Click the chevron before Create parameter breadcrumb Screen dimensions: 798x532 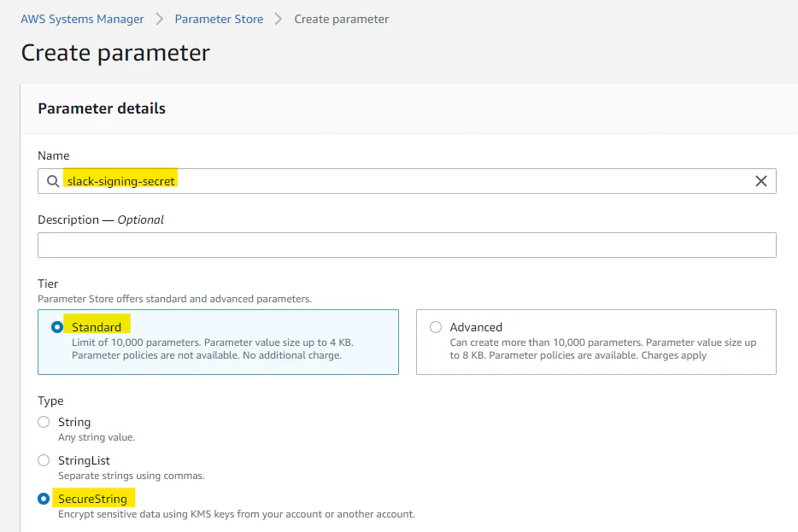(x=279, y=20)
